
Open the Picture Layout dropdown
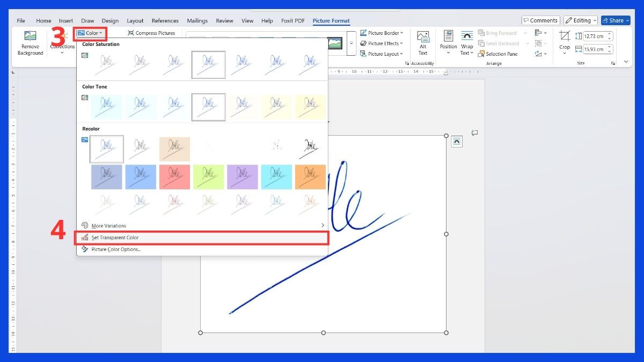point(382,54)
